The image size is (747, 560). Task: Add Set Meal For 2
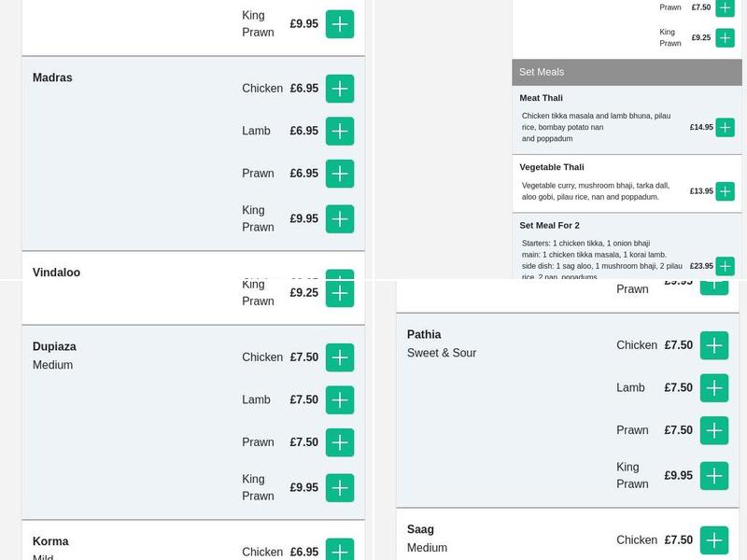pos(725,266)
